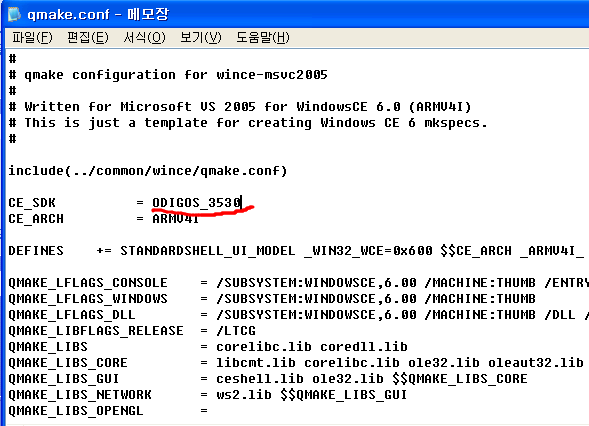Click the Notepad icon in title bar

(14, 14)
